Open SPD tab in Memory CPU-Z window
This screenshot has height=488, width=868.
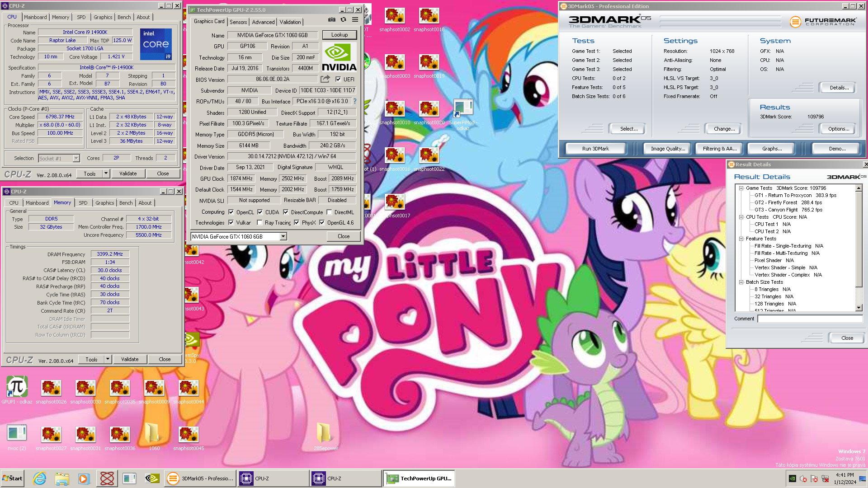coord(83,203)
